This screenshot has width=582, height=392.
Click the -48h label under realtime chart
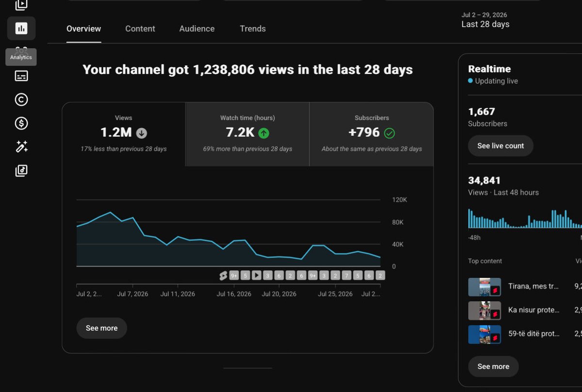click(x=474, y=238)
